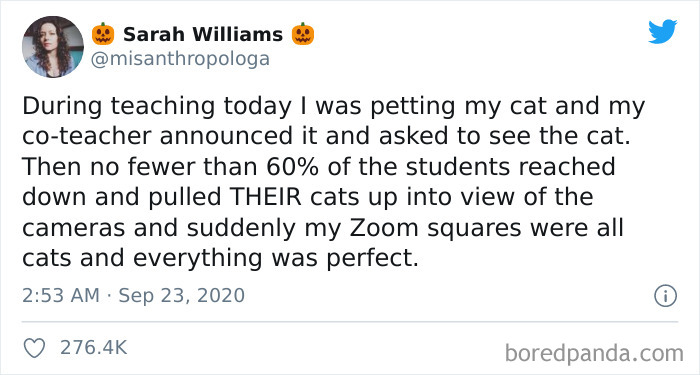Visit the @misanthropologa handle link
Image resolution: width=700 pixels, height=375 pixels.
[x=180, y=58]
